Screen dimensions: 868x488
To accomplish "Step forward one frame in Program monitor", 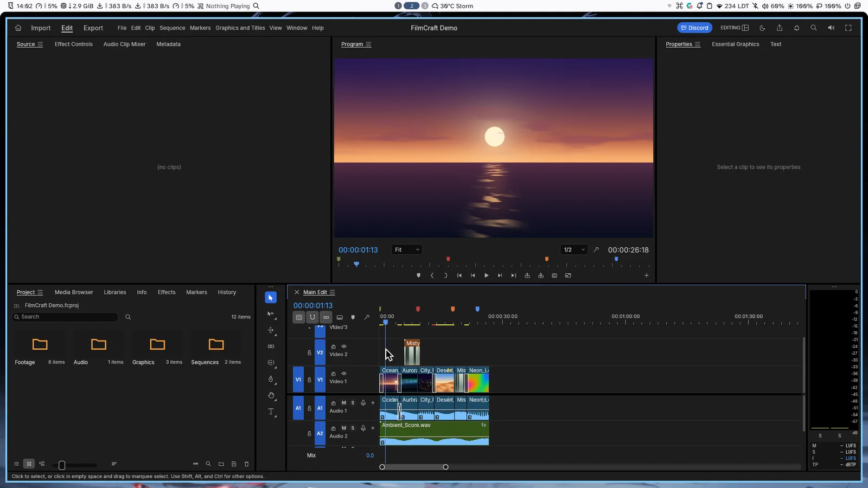I will click(500, 275).
